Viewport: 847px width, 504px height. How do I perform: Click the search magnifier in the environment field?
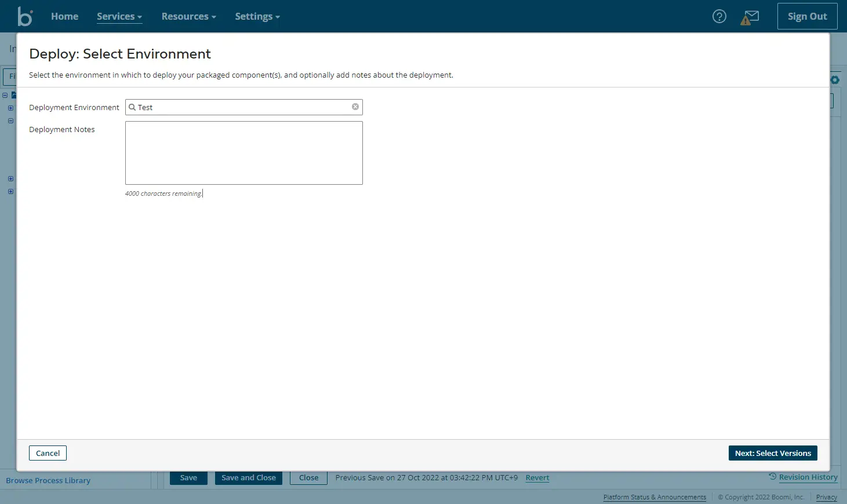point(132,107)
